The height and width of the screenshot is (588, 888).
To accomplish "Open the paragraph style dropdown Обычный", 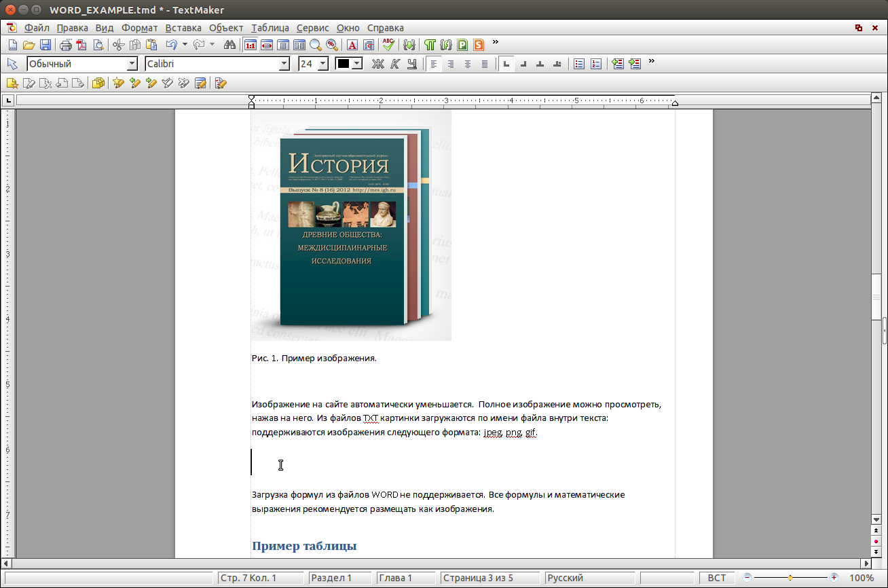I will (132, 64).
